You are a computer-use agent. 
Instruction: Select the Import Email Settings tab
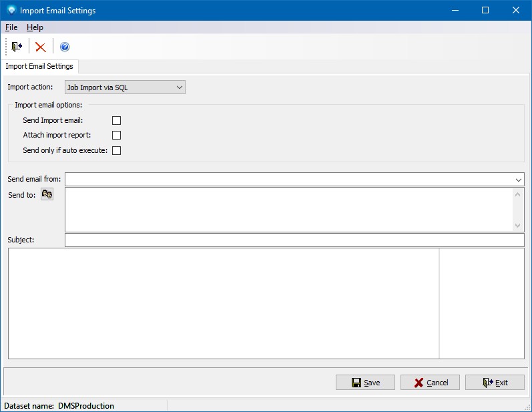[39, 66]
